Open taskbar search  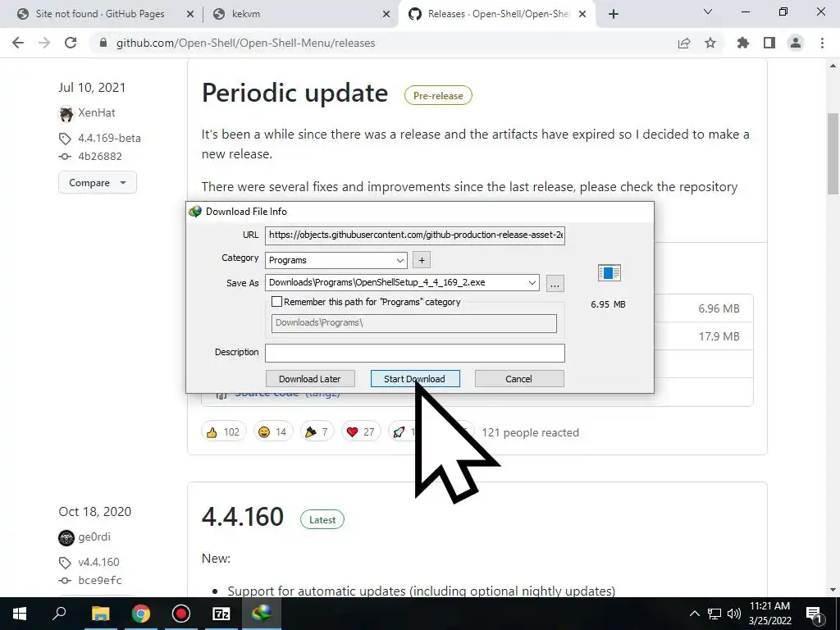click(59, 614)
